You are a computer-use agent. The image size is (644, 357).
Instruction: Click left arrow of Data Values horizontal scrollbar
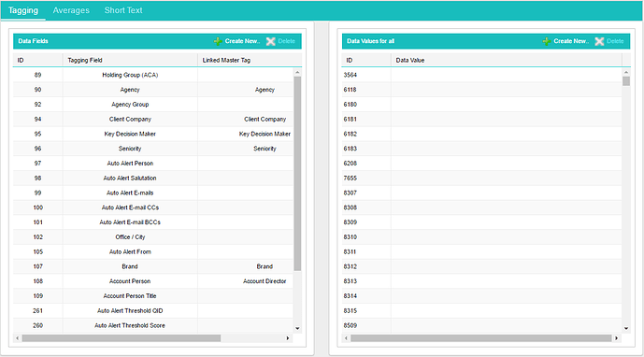346,338
